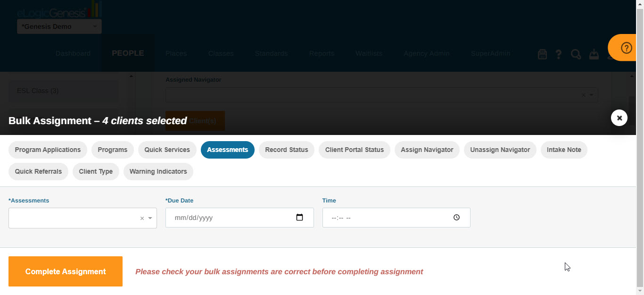This screenshot has width=644, height=295.
Task: Open the clock picker in Time field
Action: click(x=456, y=218)
